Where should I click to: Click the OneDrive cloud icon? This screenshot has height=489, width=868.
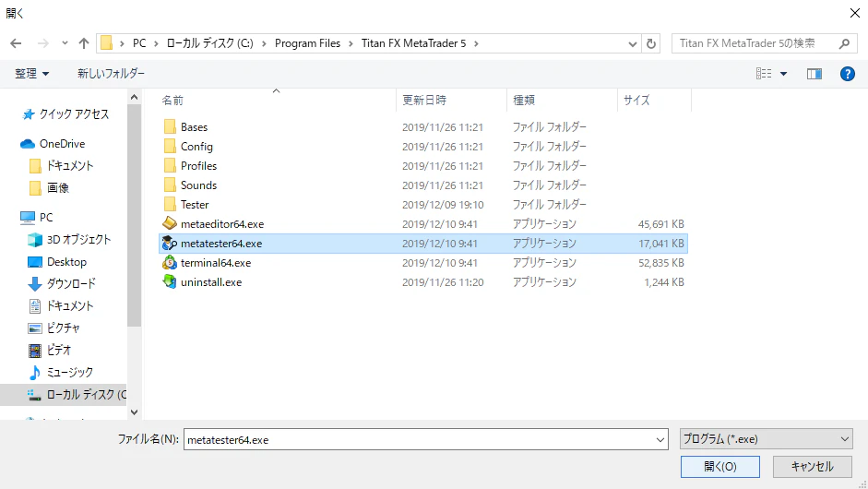28,144
